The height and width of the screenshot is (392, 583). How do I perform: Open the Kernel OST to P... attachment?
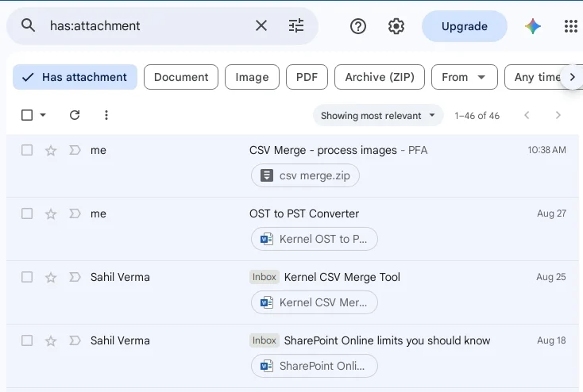[x=315, y=239]
